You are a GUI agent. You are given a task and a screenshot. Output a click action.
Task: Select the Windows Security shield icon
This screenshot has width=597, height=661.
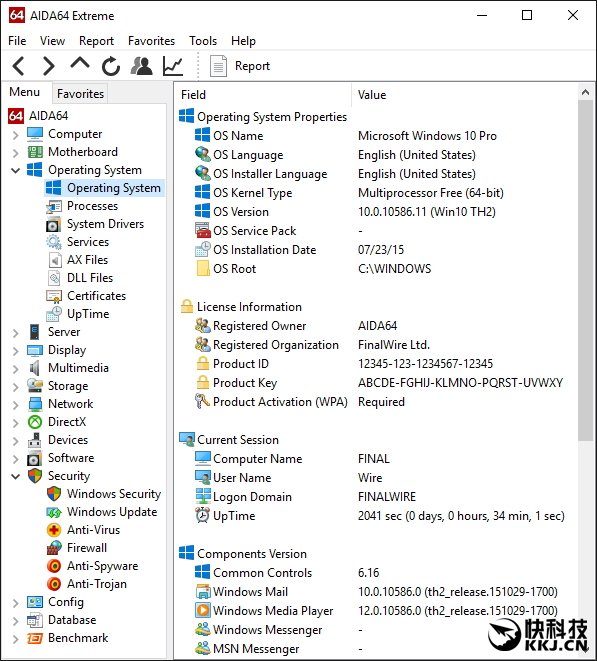click(54, 494)
